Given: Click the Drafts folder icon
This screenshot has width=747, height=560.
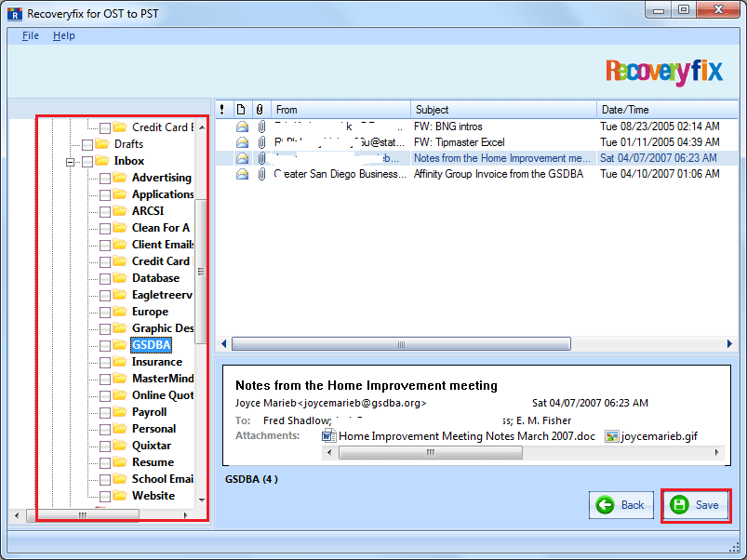Looking at the screenshot, I should pos(102,144).
